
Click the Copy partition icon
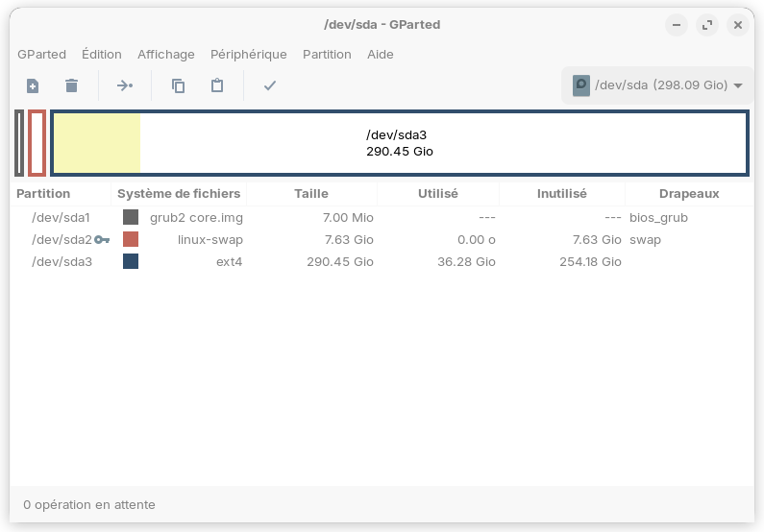[178, 85]
